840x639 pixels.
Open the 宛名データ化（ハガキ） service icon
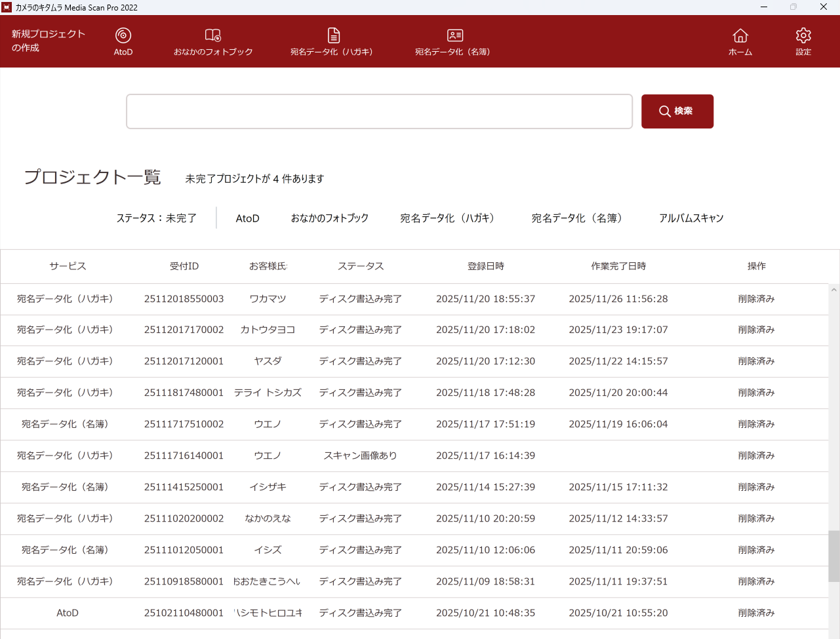click(x=332, y=41)
